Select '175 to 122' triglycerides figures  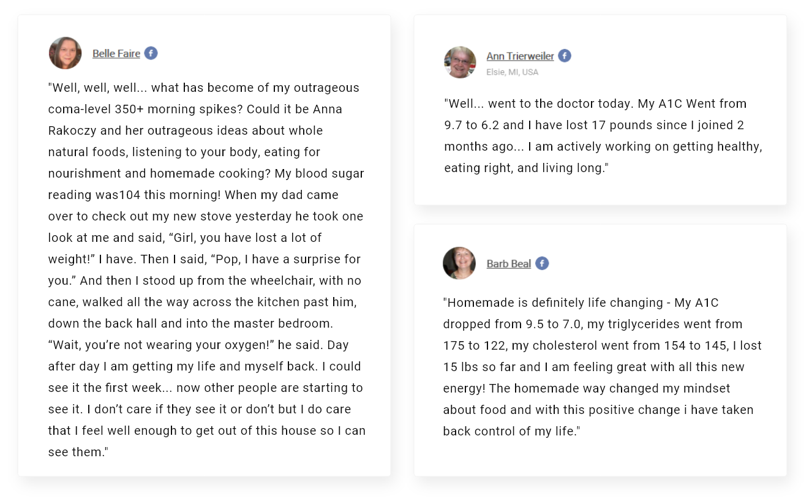pyautogui.click(x=475, y=345)
